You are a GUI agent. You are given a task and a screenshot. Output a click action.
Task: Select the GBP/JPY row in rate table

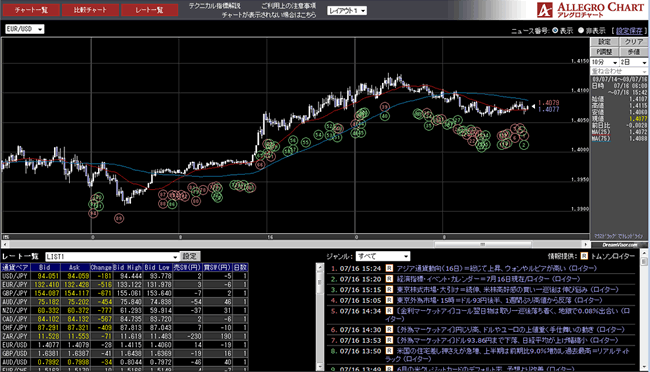coord(124,293)
